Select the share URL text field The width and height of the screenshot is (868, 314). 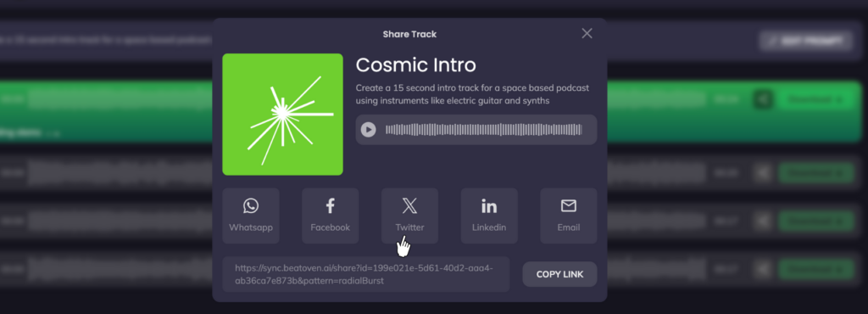point(366,274)
